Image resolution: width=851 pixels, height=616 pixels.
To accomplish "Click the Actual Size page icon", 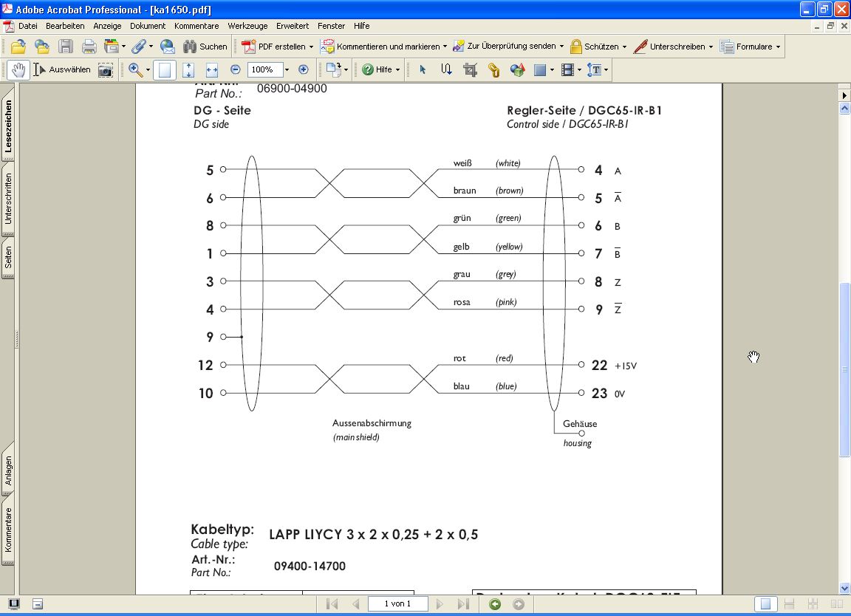I will coord(165,70).
